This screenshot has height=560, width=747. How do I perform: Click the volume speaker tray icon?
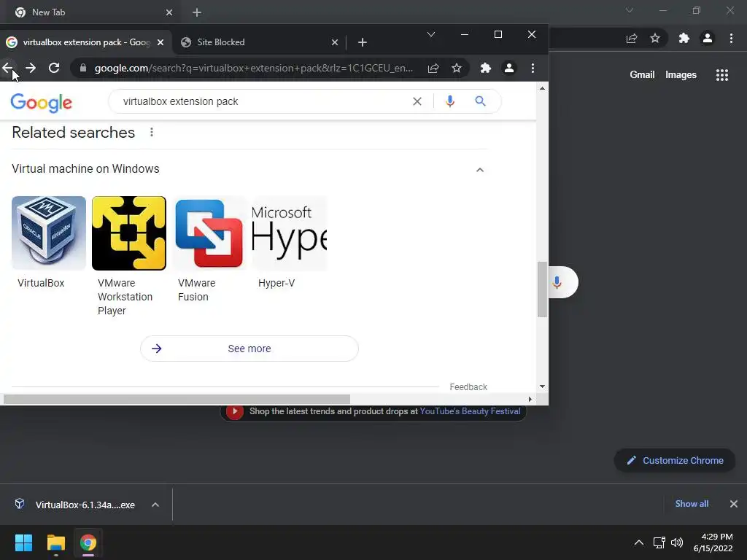pos(676,542)
